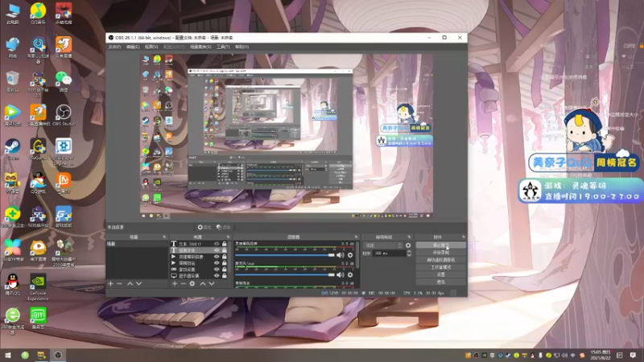This screenshot has width=644, height=362.
Task: Add a new scene with the plus icon
Action: click(x=110, y=284)
